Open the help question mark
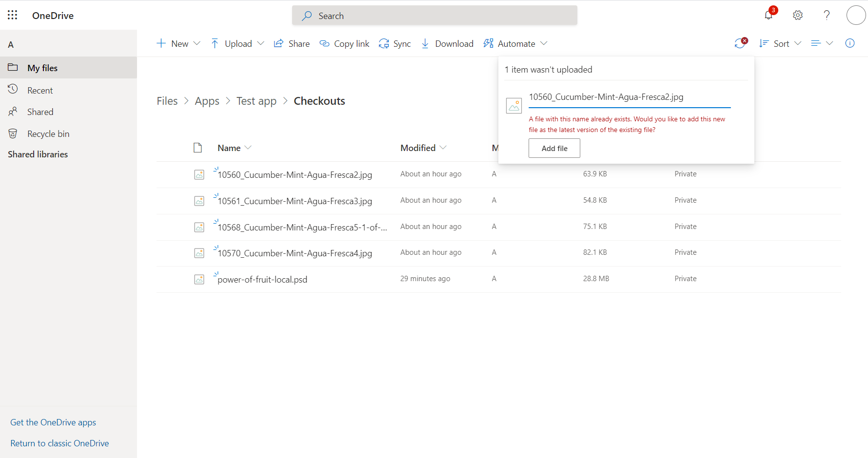Image resolution: width=868 pixels, height=458 pixels. click(827, 15)
